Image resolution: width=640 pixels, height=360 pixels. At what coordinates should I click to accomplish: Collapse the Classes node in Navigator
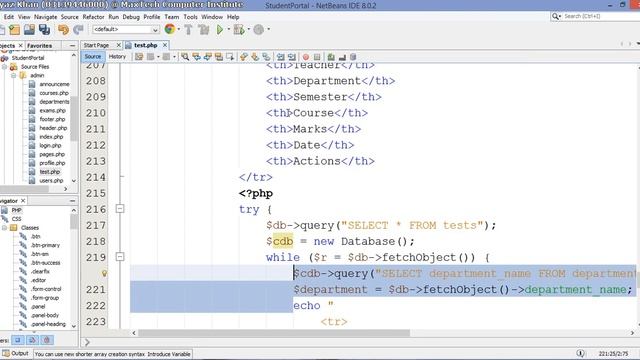tap(5, 228)
